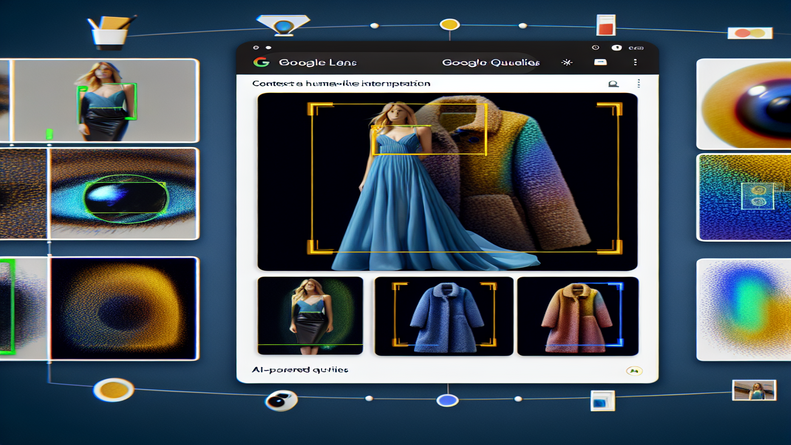
Task: Select the yellow circle node on the top line
Action: point(449,24)
